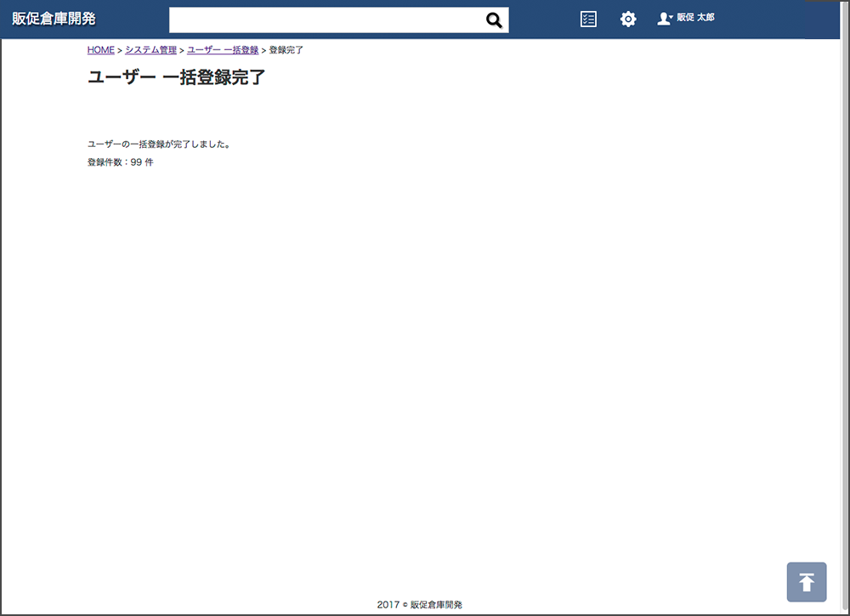Open the checklist icon in header
Screen dimensions: 850x616
pos(588,20)
